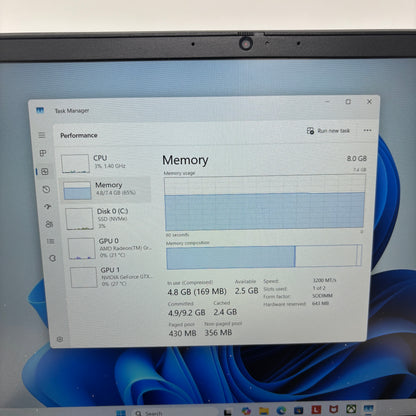Go to the Processes page icon
Screen dimensions: 416x416
43,153
